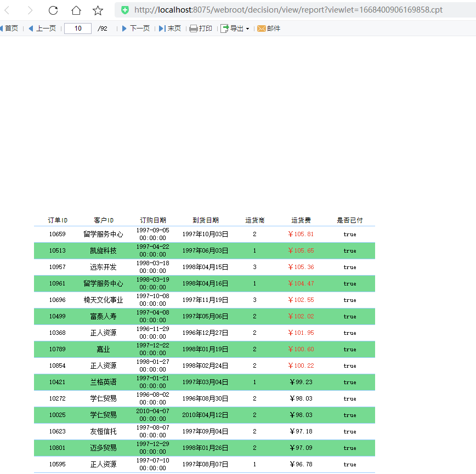Click order date 1996-11-29 cell
Viewport: 476px width, 474px height.
click(x=152, y=333)
